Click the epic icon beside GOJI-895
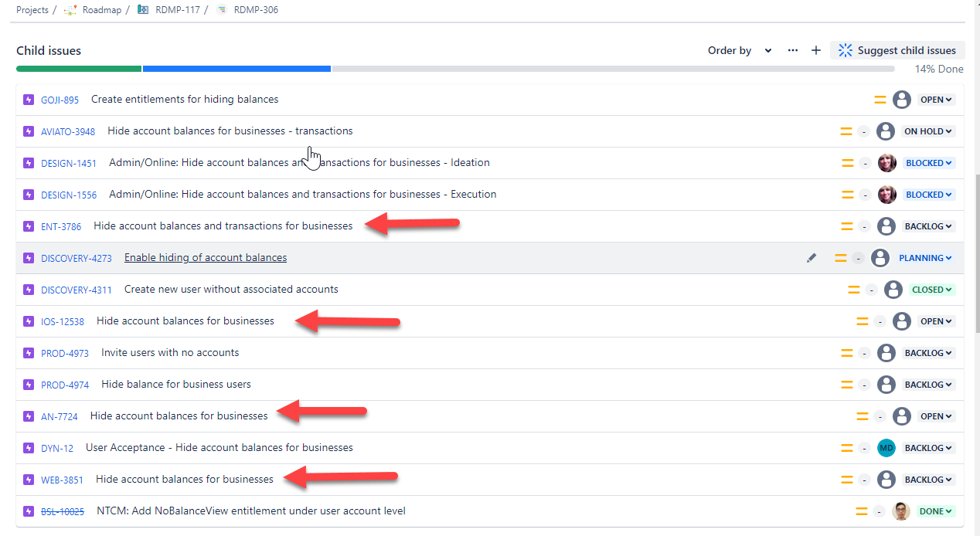 coord(29,100)
